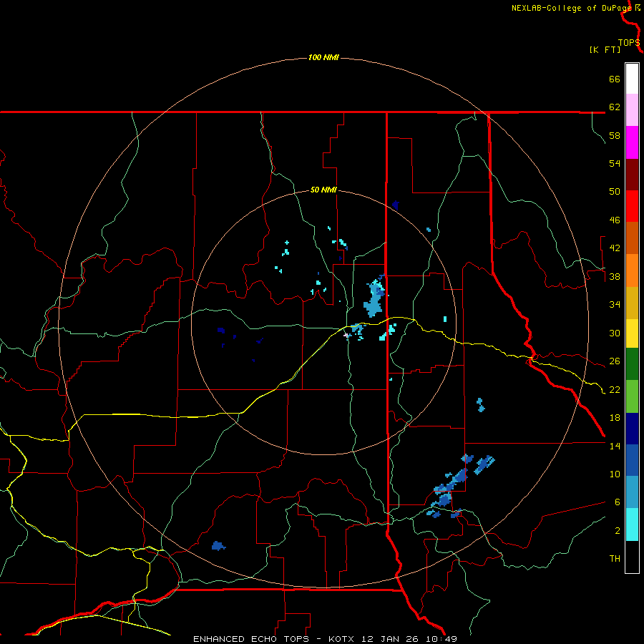Image resolution: width=644 pixels, height=644 pixels.
Task: Select the legend value '6'
Action: (617, 502)
